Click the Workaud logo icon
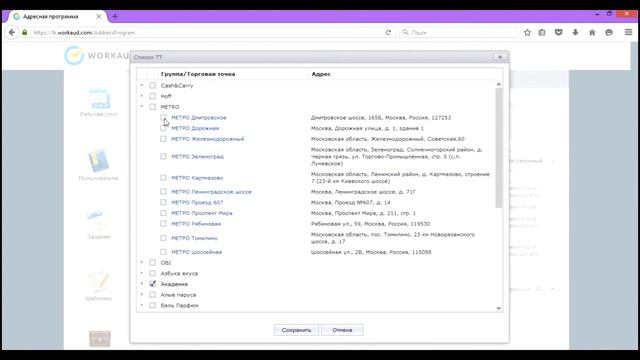 tap(74, 55)
